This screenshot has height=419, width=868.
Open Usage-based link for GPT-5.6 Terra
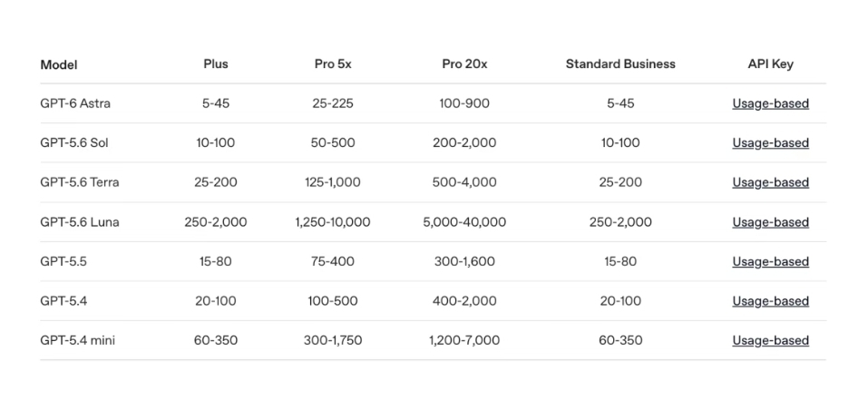coord(771,182)
